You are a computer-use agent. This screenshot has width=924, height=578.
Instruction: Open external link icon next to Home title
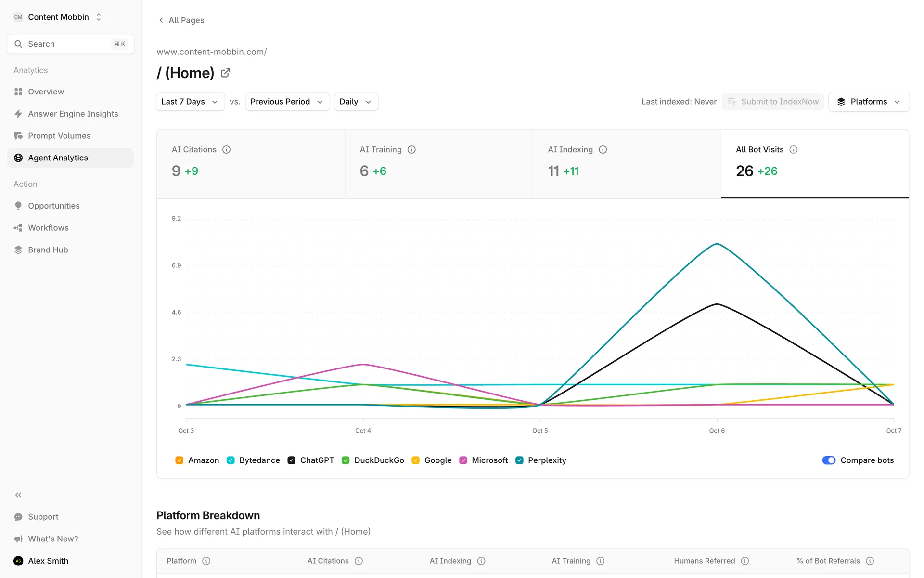click(x=225, y=73)
